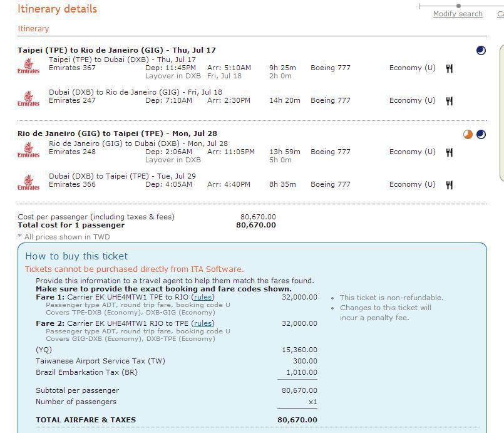504x433 pixels.
Task: Click Fare 2 price 32,000.00
Action: [x=299, y=323]
